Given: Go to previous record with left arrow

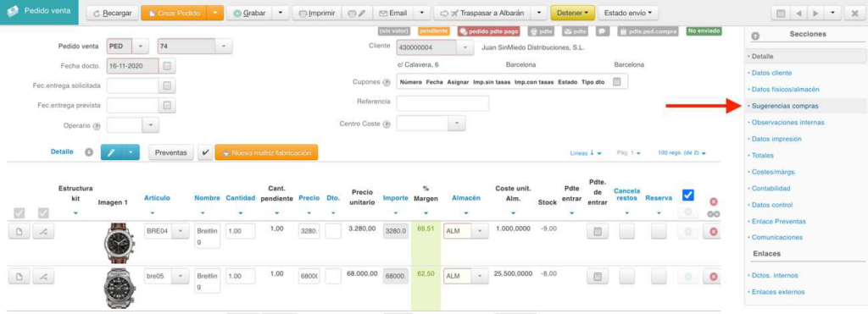Looking at the screenshot, I should (x=798, y=13).
